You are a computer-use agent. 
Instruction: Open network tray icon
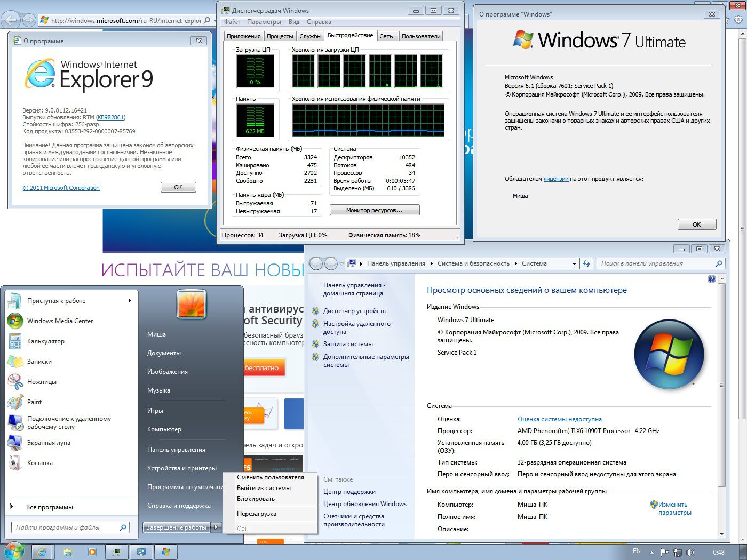pos(678,553)
